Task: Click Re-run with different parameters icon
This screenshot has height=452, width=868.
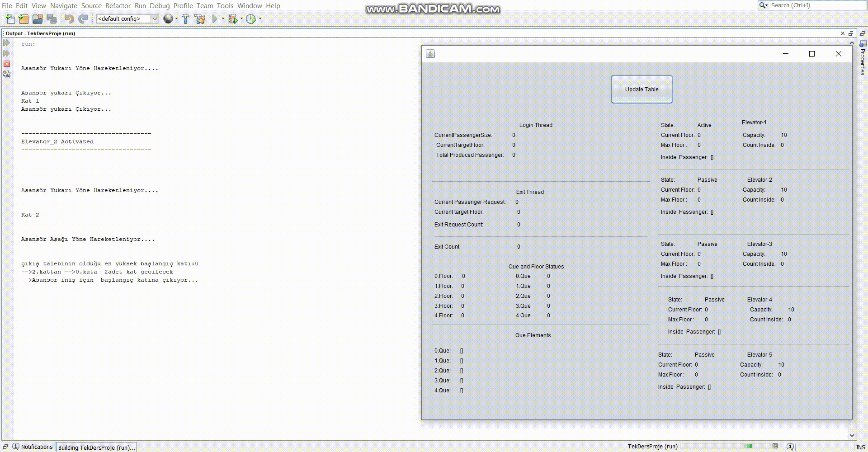Action: click(7, 53)
